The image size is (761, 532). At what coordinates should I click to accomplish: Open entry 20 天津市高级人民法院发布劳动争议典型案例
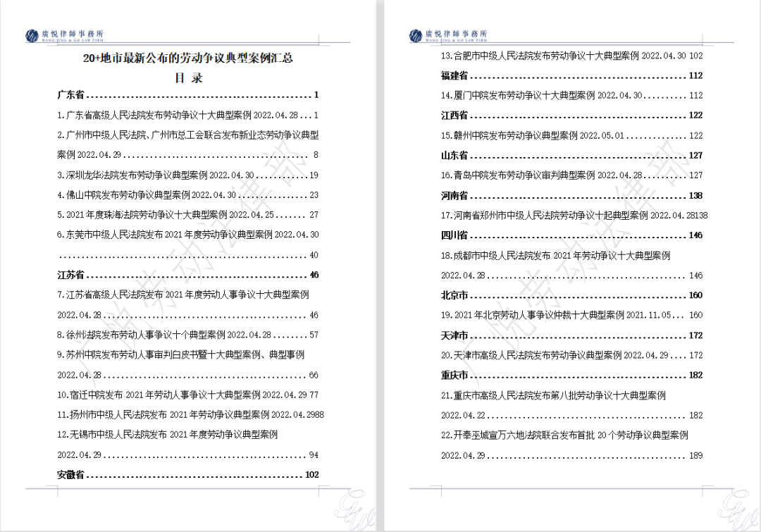(571, 355)
